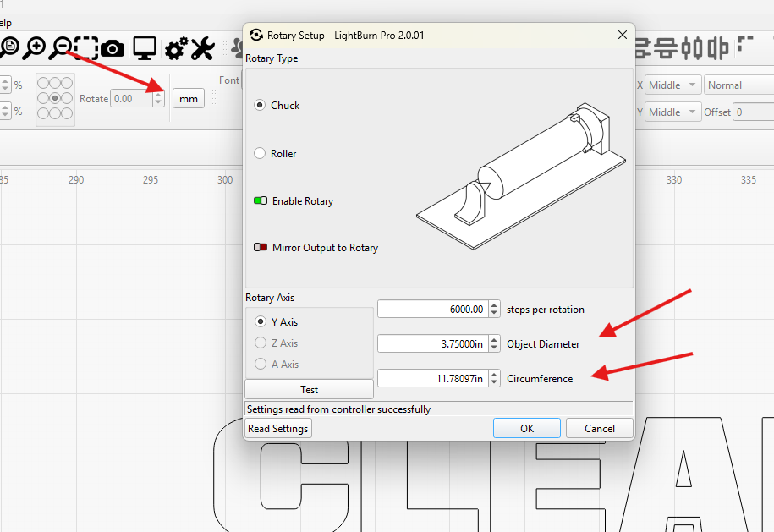Select the Frame Selection dashed-rectangle icon
The image size is (774, 532).
pos(86,48)
